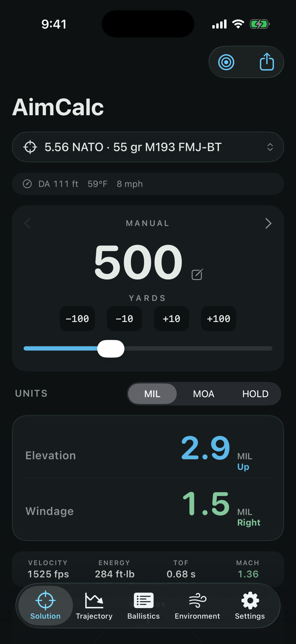Tap the target bullseye icon
The width and height of the screenshot is (296, 644).
point(226,62)
